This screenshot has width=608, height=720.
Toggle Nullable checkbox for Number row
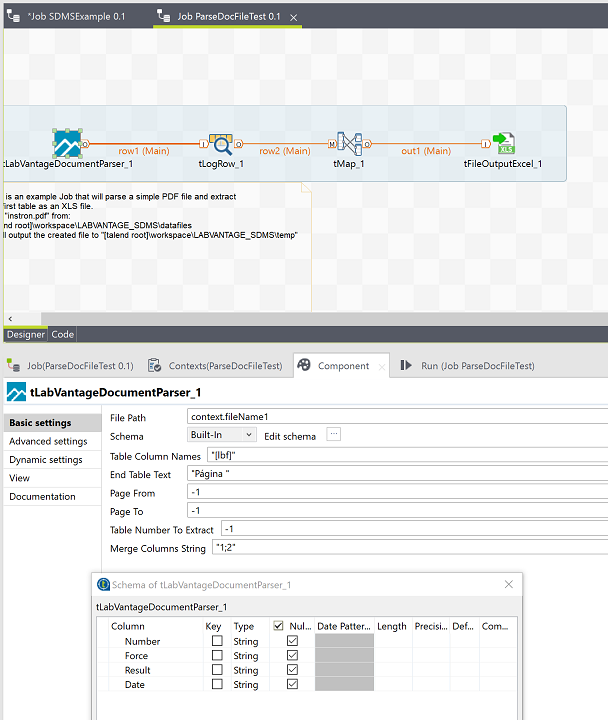tap(293, 641)
